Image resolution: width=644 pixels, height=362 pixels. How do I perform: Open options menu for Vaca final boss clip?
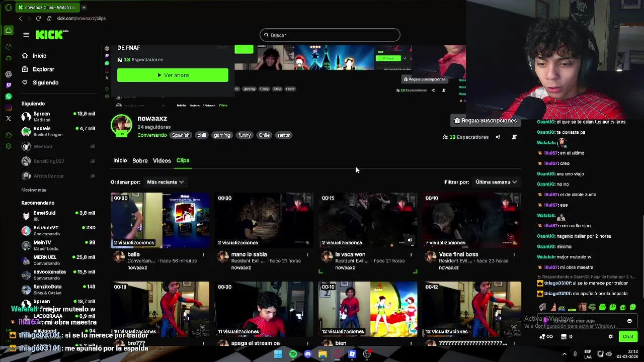(x=514, y=255)
